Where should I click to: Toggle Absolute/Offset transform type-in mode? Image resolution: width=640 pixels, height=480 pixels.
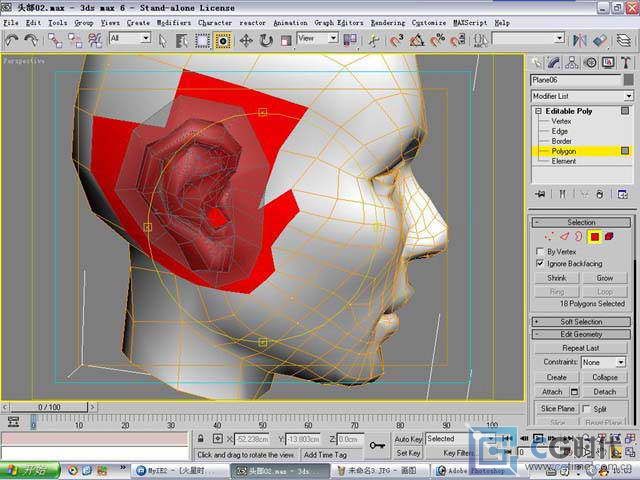coord(218,439)
